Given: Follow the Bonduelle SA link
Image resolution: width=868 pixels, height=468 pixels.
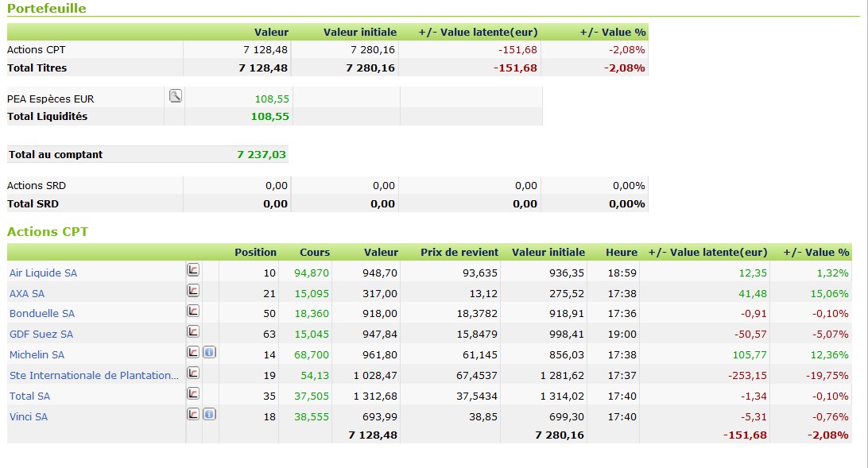Looking at the screenshot, I should coord(42,314).
